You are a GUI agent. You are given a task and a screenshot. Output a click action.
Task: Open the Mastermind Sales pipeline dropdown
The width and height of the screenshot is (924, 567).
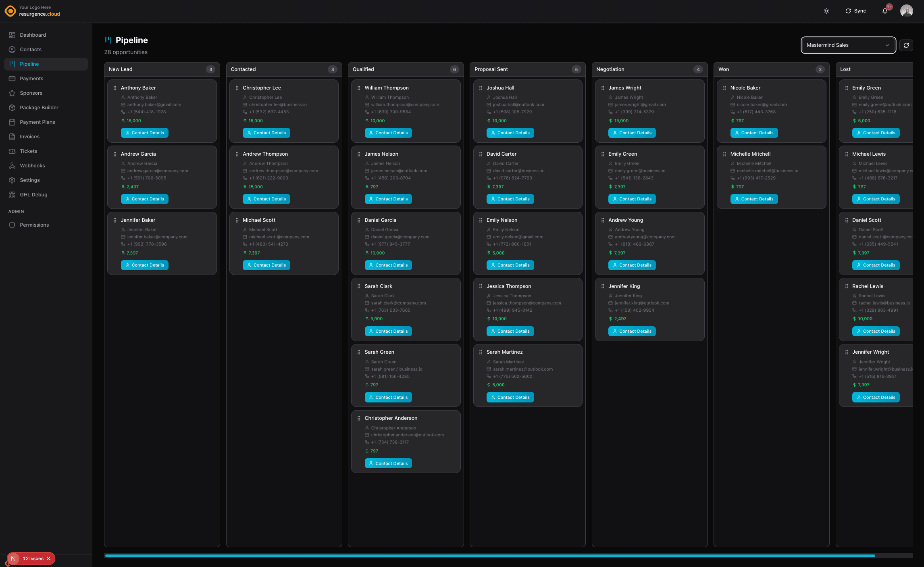848,45
